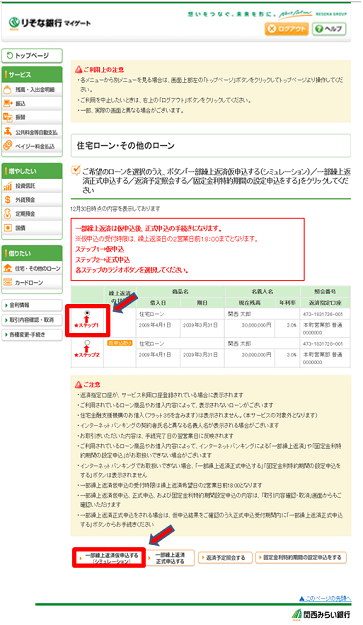
Task: Select the ステップ2 radio button
Action: click(x=87, y=343)
